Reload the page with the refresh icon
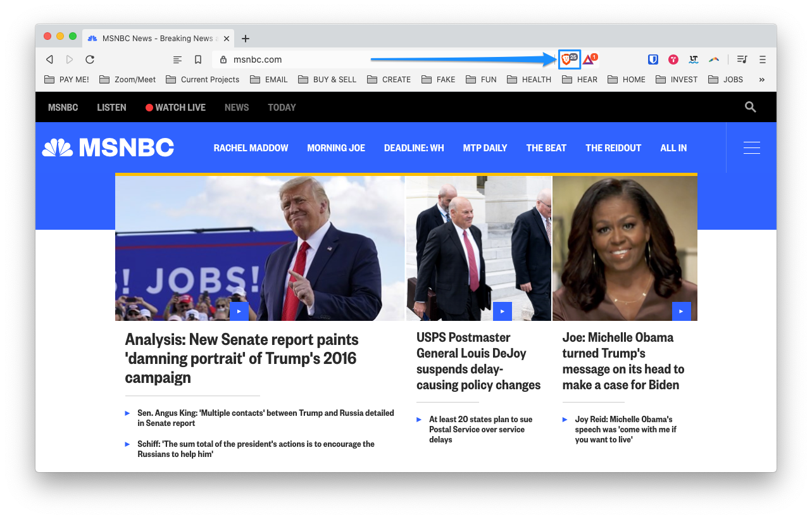The image size is (812, 519). click(90, 59)
